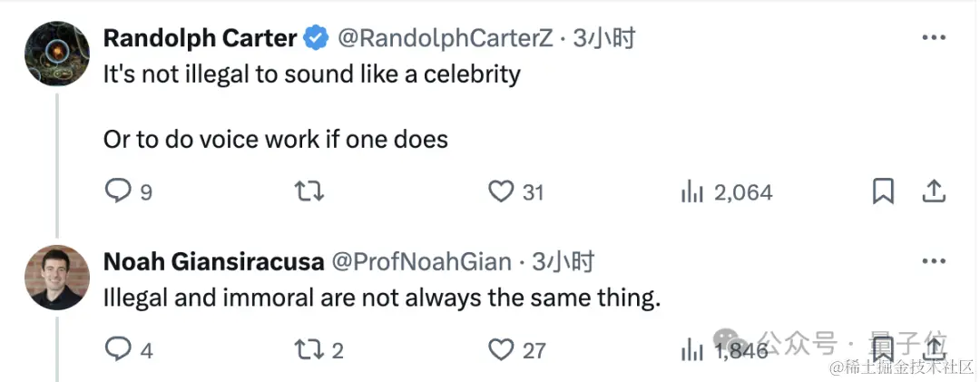The height and width of the screenshot is (382, 980).
Task: Like Noah Giansiracusa's tweet
Action: pos(501,349)
